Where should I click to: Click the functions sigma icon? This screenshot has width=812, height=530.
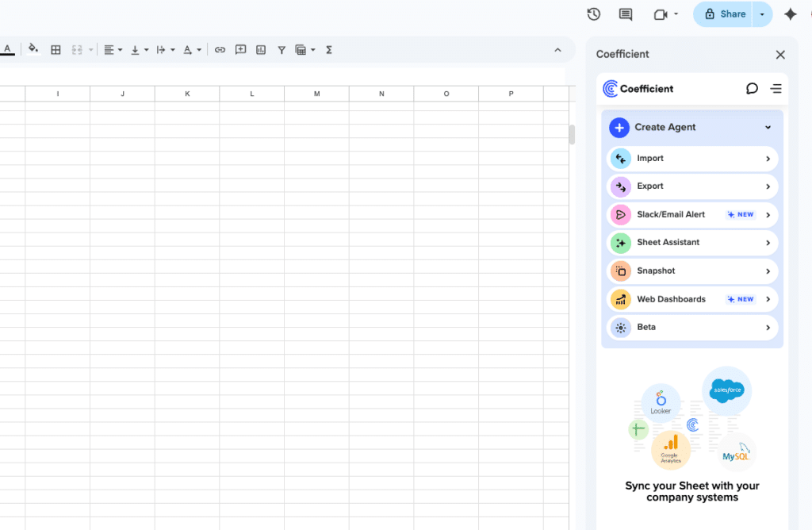329,50
